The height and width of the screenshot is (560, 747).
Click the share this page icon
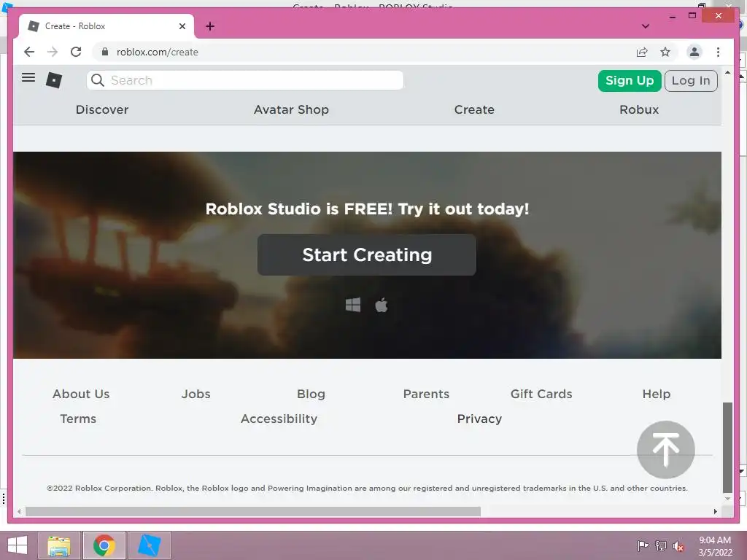pyautogui.click(x=642, y=52)
